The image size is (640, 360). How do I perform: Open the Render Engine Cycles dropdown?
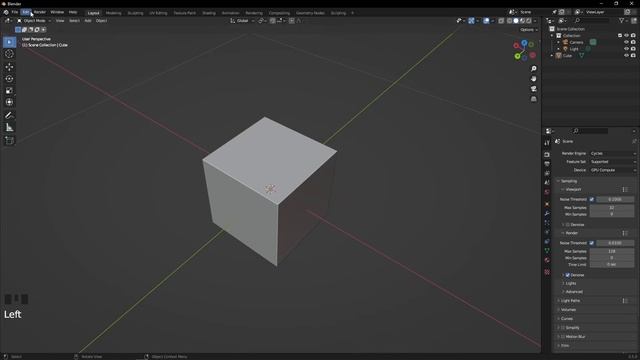[x=613, y=153]
